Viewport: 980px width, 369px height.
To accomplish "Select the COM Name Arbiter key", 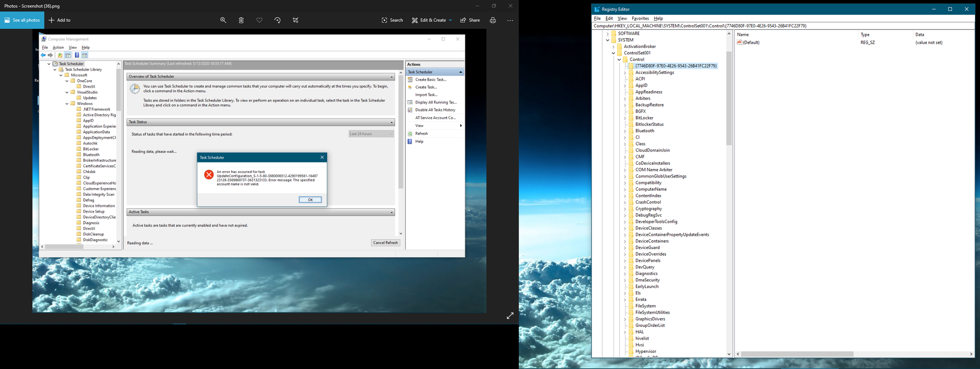I will [x=654, y=170].
